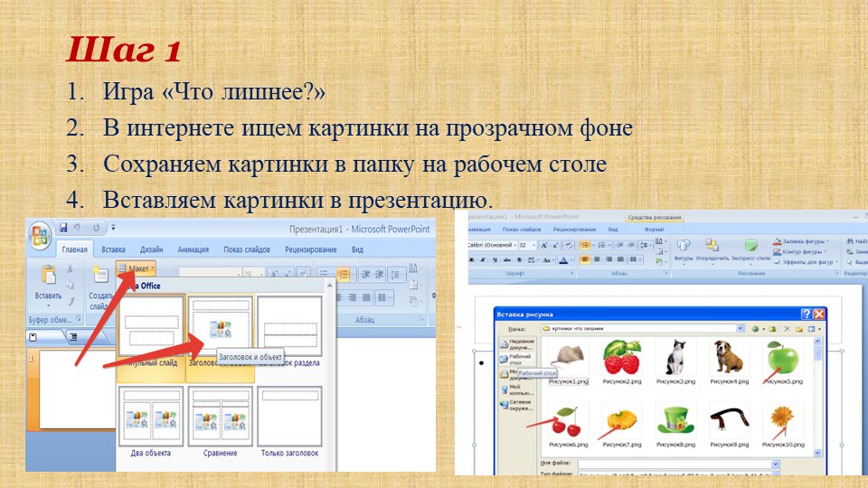This screenshot has height=488, width=868.
Task: Open Контур фигуры outline dropdown
Action: [x=800, y=252]
